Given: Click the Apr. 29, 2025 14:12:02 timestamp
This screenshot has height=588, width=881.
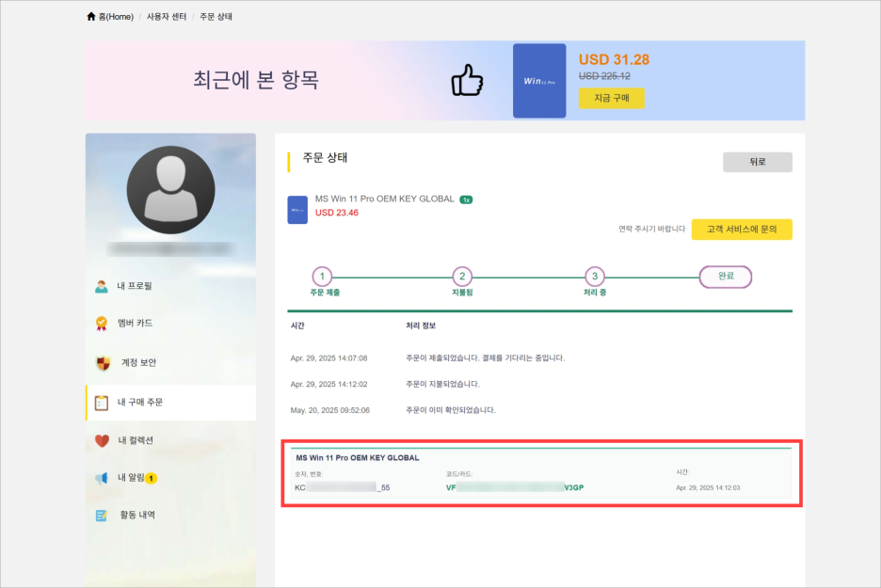Looking at the screenshot, I should coord(328,385).
